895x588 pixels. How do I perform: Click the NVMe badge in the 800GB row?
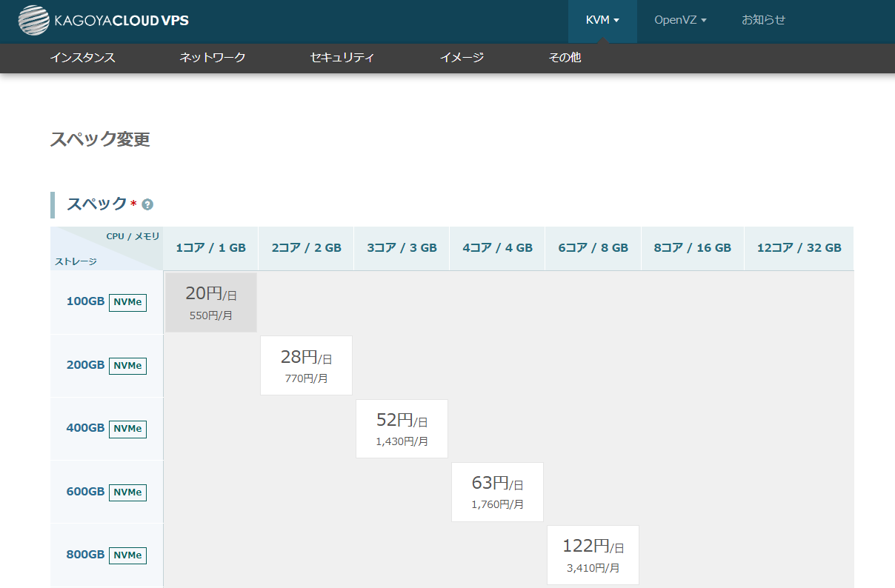127,555
